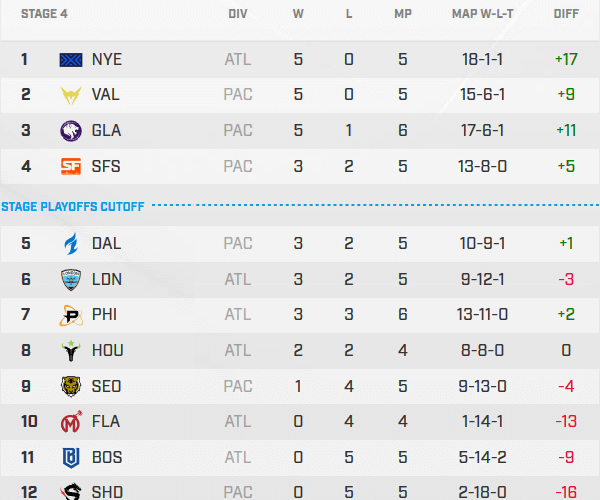Image resolution: width=600 pixels, height=500 pixels.
Task: Click the BOS team logo icon
Action: (73, 458)
